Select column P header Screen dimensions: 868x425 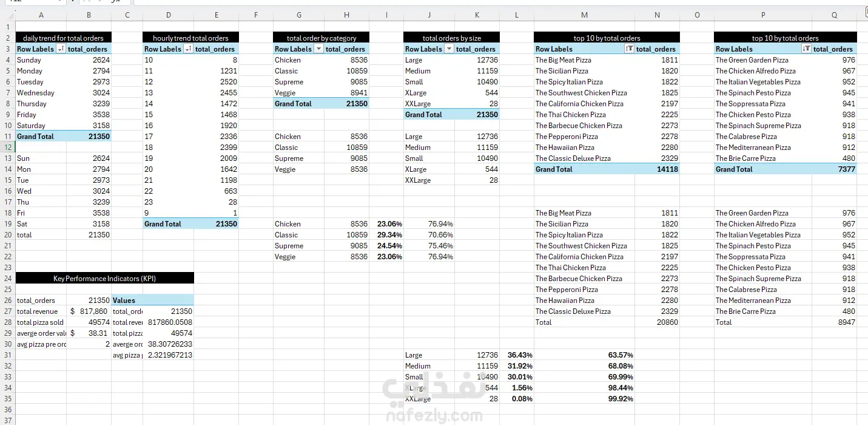pos(762,15)
